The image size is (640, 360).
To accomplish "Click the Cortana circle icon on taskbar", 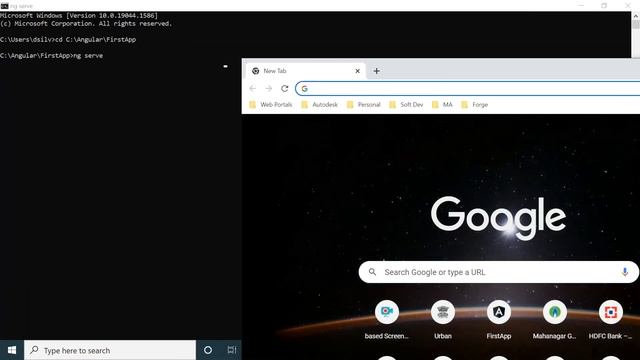I will coord(208,350).
